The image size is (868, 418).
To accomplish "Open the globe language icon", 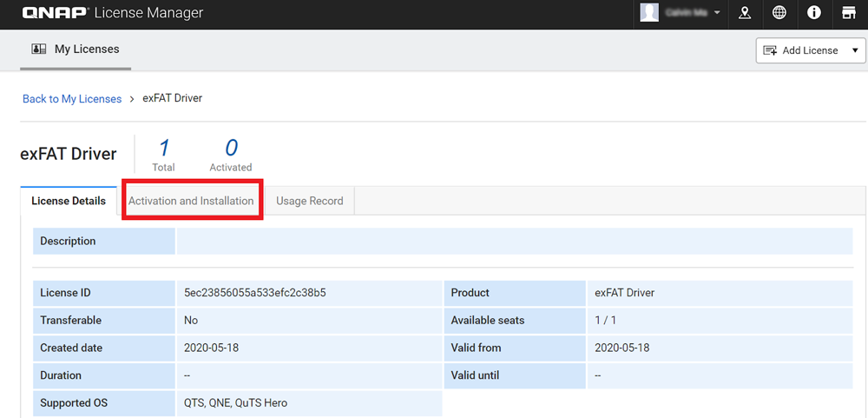I will pos(779,13).
